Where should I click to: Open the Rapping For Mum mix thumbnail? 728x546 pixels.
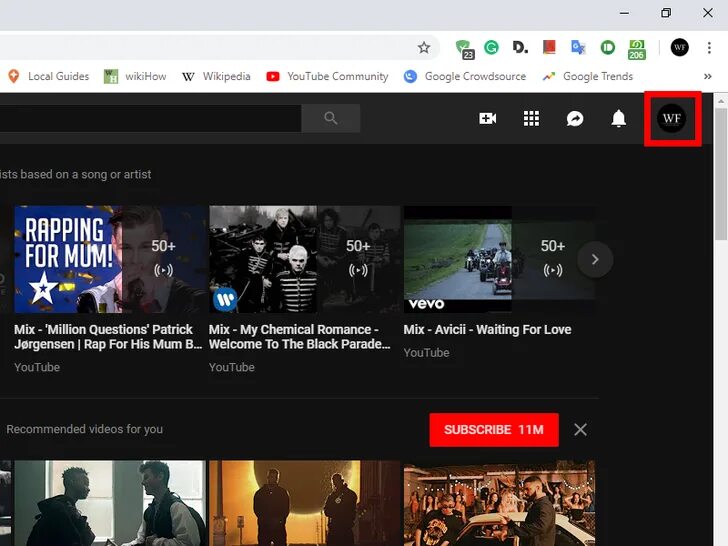[110, 259]
